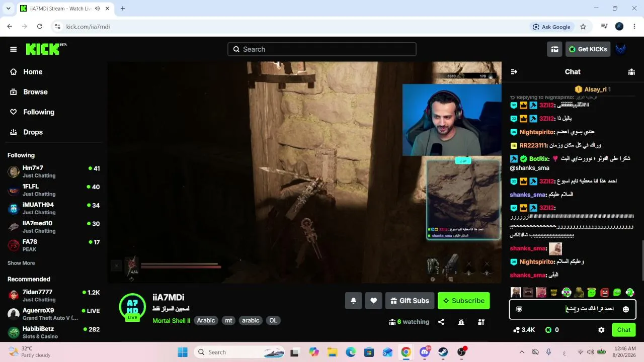Close the iiA7MDi Stream tab

tap(107, 9)
